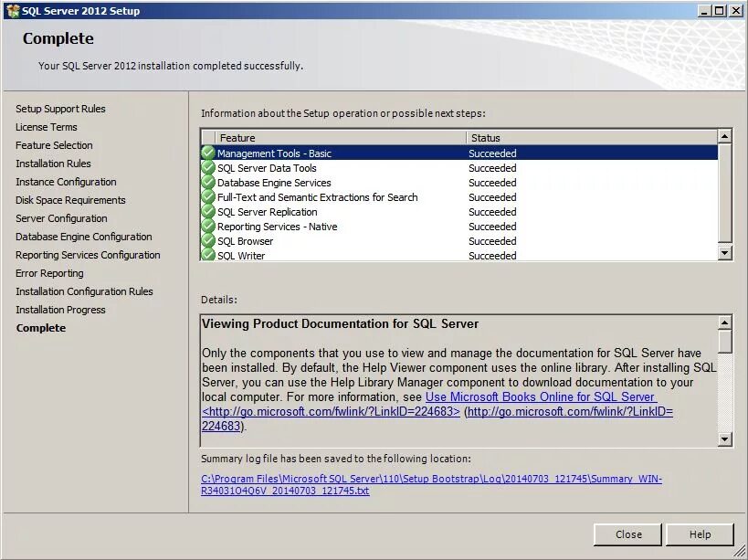
Task: Close the setup wizard with the Close button
Action: (627, 534)
